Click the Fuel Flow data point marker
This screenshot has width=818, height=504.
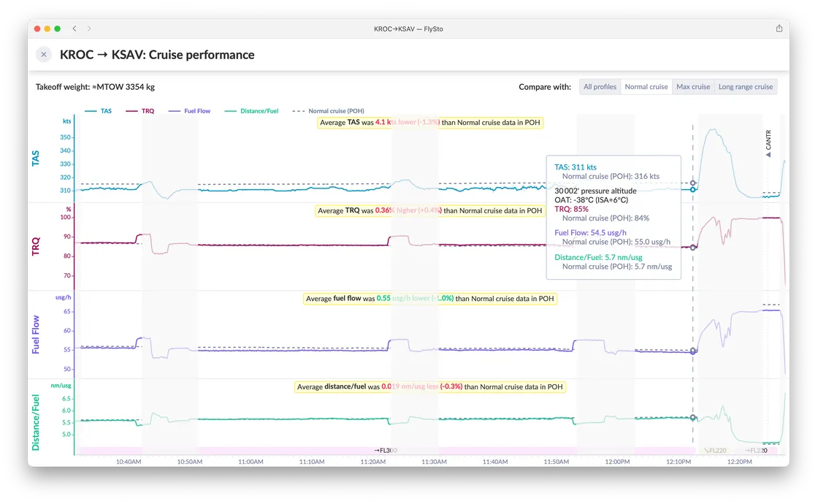click(x=693, y=351)
